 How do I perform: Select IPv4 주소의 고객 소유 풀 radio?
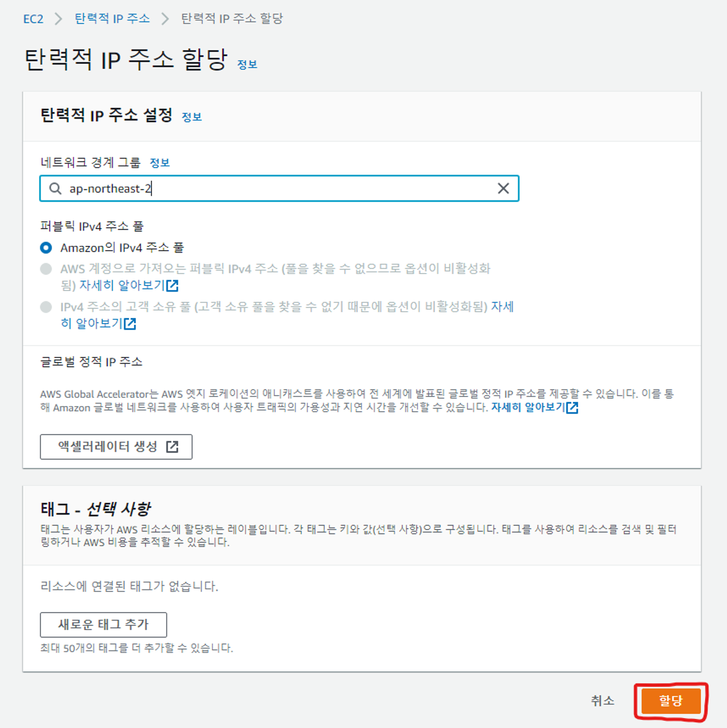[46, 307]
